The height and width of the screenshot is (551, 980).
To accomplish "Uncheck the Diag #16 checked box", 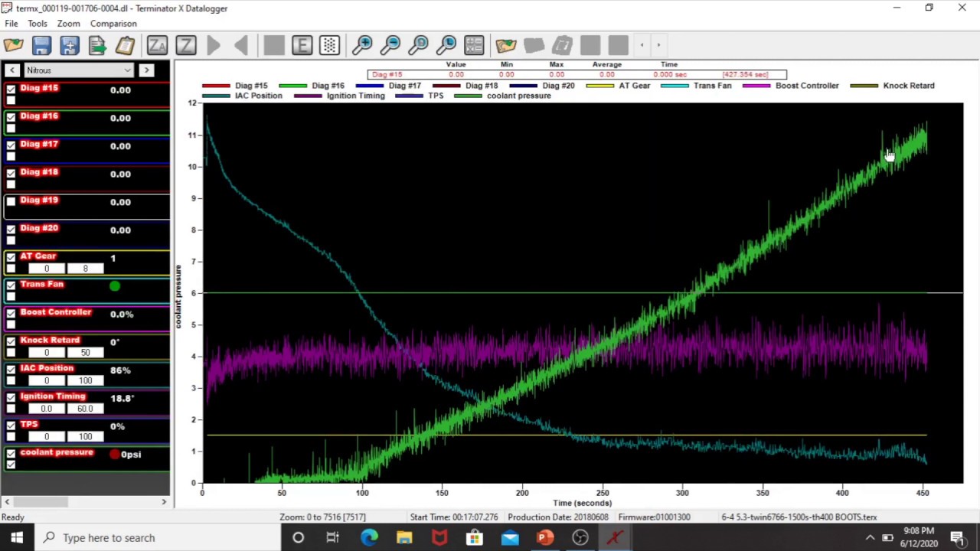I will (11, 118).
